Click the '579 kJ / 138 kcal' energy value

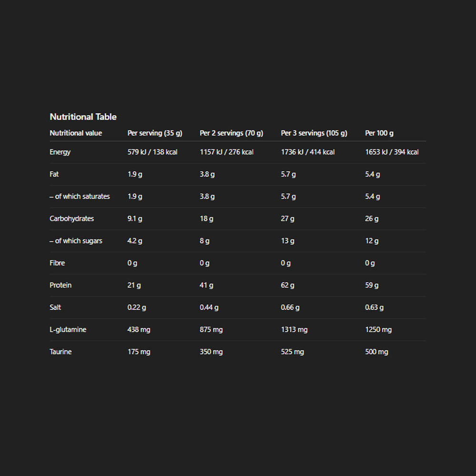click(152, 152)
